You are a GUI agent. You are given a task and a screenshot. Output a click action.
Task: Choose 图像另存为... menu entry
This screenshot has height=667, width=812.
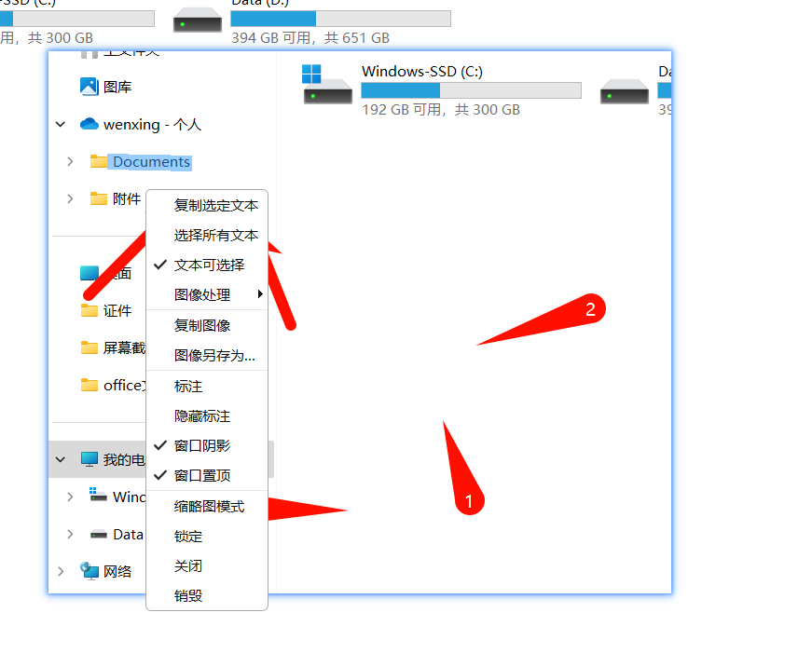click(214, 356)
